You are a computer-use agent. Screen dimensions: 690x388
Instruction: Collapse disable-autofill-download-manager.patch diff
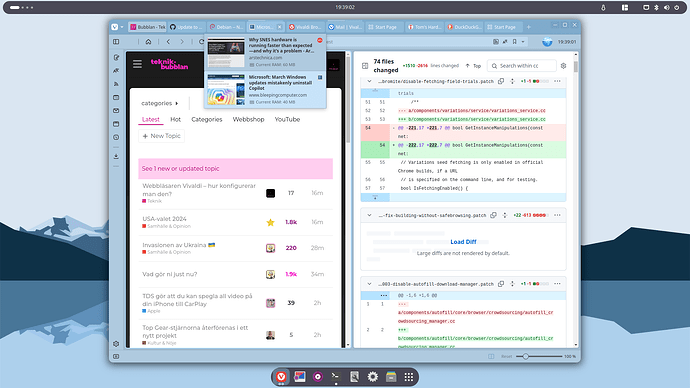click(x=369, y=284)
